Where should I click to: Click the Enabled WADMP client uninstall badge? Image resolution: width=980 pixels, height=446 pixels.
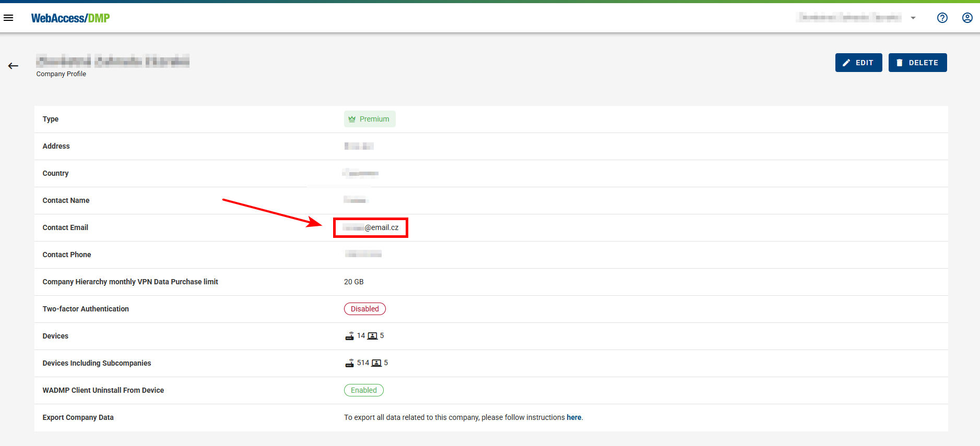(x=363, y=390)
